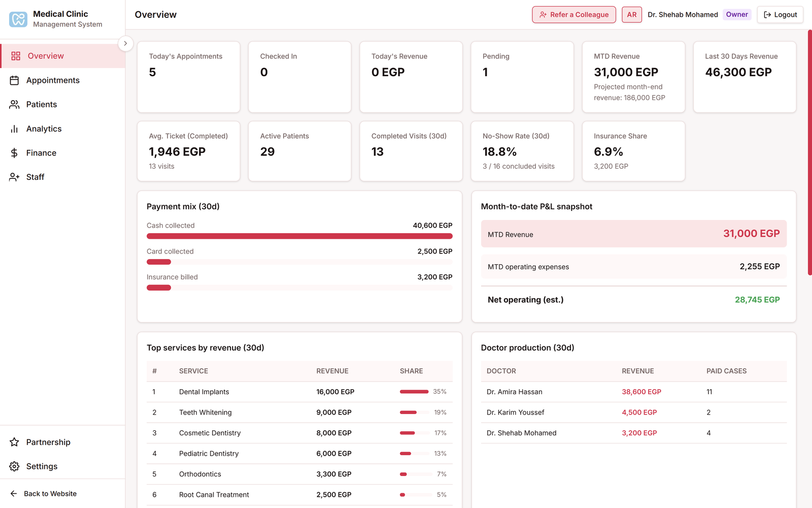Click the No-Show Rate (30d) card
This screenshot has width=812, height=508.
(x=522, y=151)
